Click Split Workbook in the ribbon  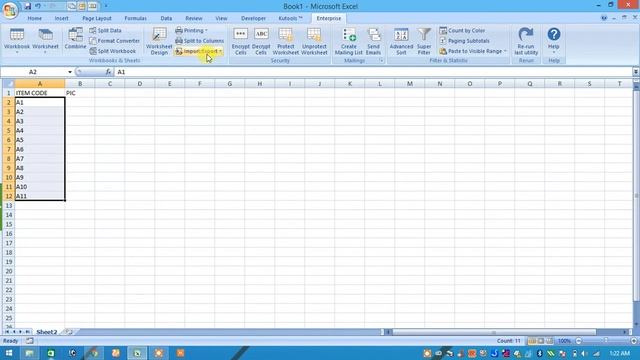[x=113, y=51]
